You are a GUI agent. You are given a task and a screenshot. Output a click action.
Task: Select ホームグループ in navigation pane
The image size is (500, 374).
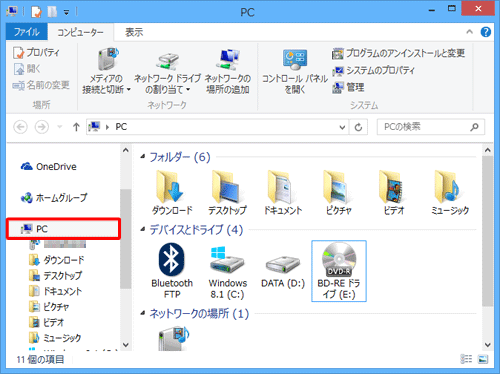click(x=54, y=198)
